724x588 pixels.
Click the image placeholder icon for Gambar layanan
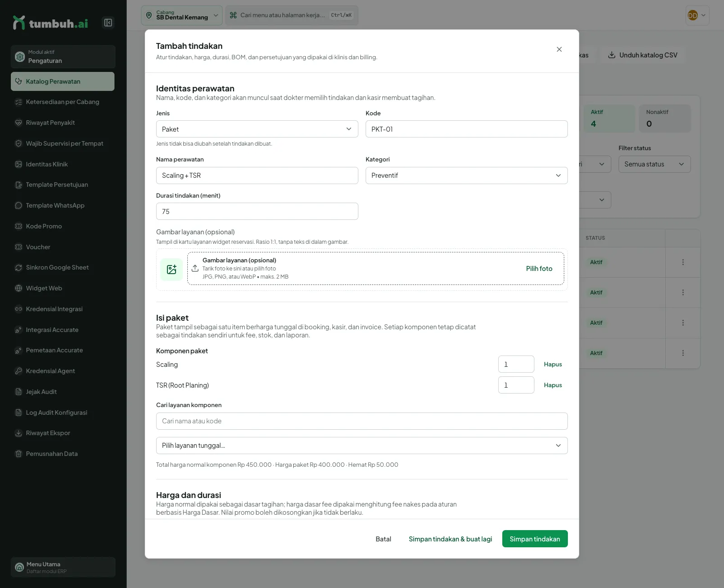point(171,270)
